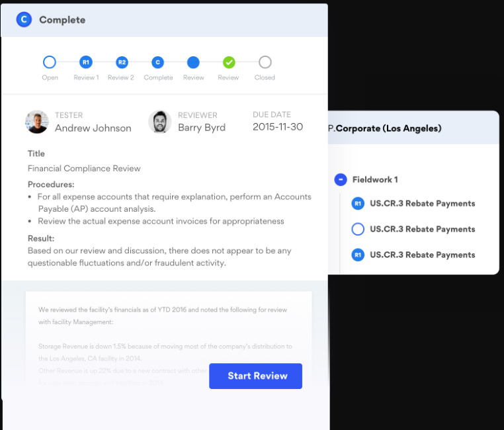Click the due date 2015-11-30

click(x=278, y=127)
